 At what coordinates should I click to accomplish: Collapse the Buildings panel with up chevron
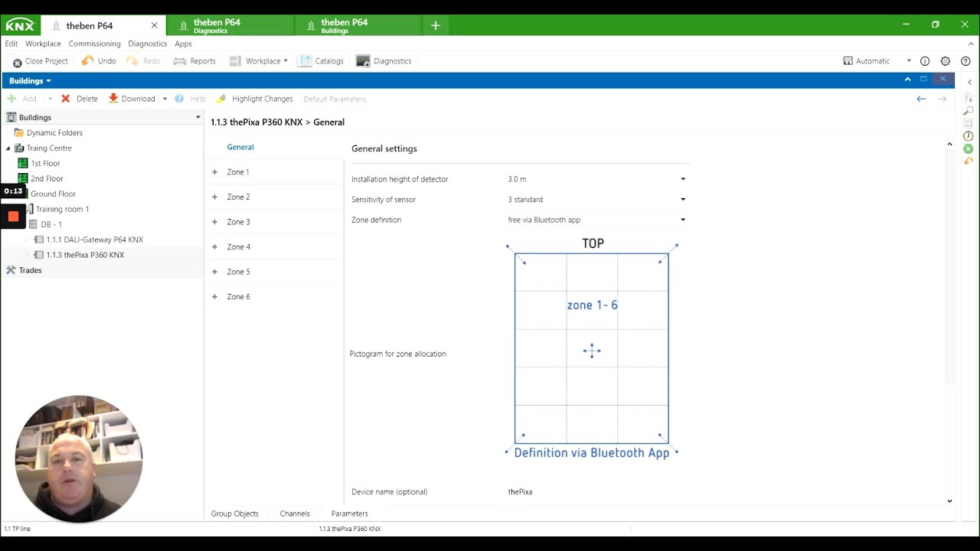point(908,80)
